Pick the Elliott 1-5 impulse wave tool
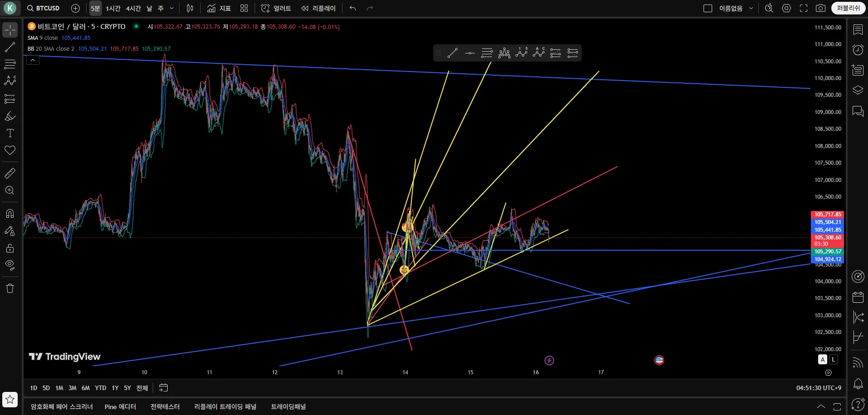This screenshot has width=868, height=415. pos(521,53)
